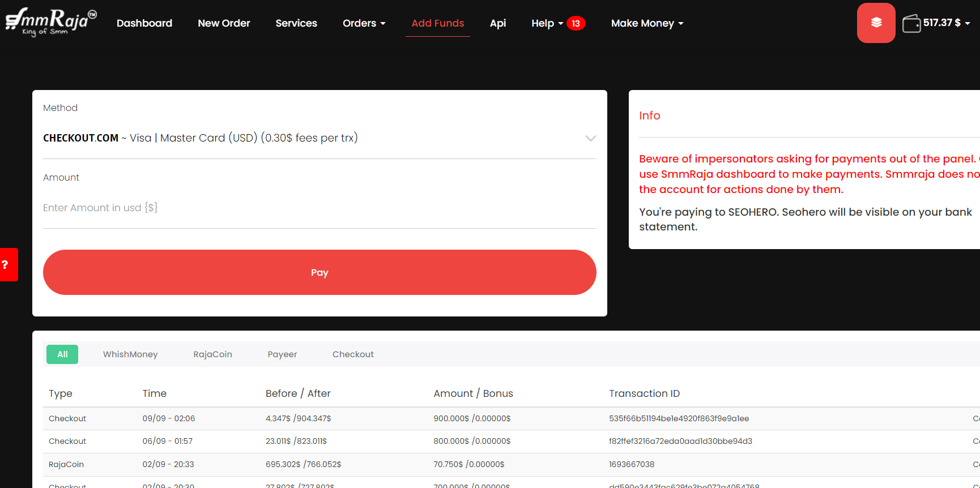
Task: Open the Make Money dropdown menu
Action: pos(647,23)
